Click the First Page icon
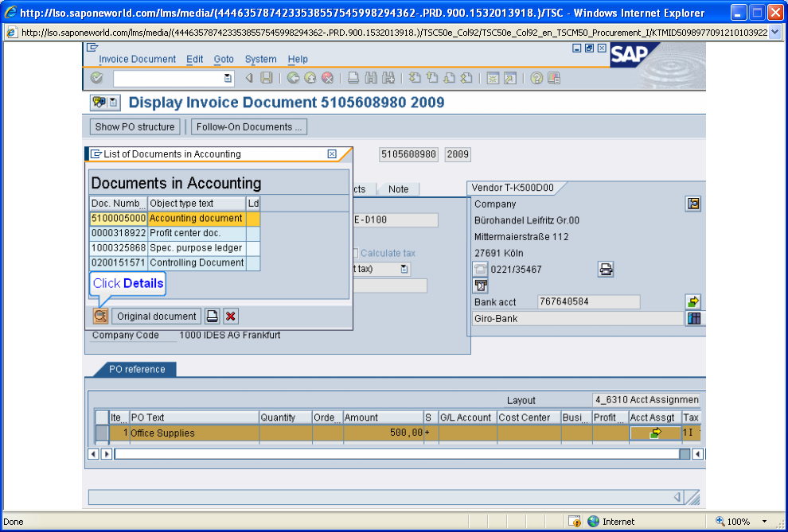The height and width of the screenshot is (532, 788). coord(414,78)
